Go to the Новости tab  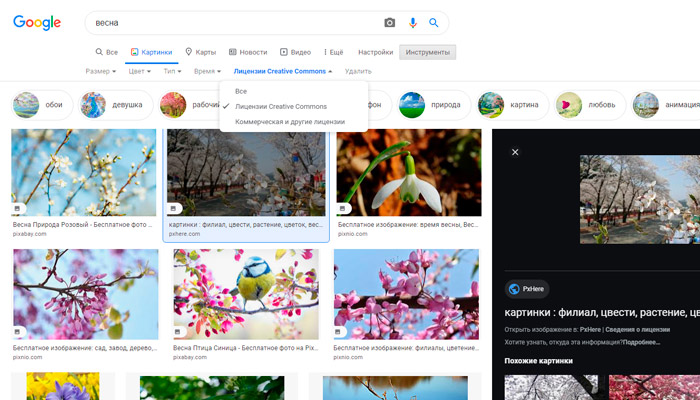[x=248, y=52]
